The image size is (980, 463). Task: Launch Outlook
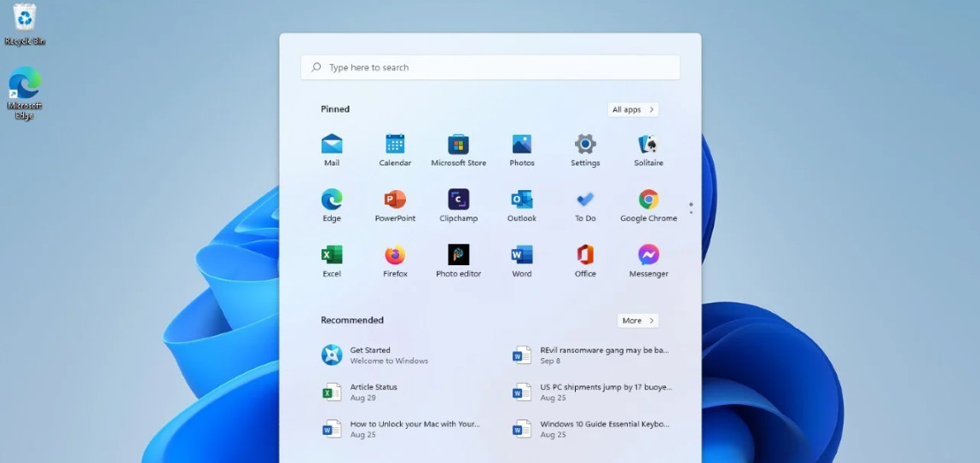[522, 205]
